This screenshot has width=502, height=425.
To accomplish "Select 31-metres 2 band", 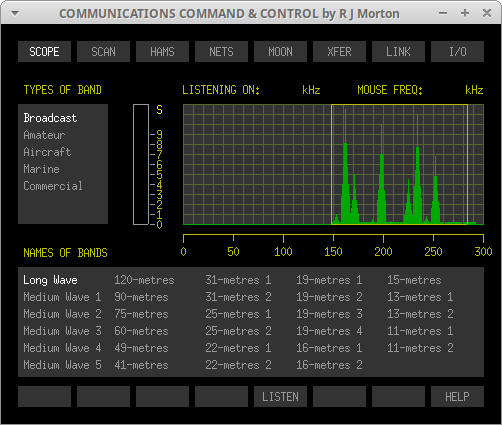I will click(238, 297).
